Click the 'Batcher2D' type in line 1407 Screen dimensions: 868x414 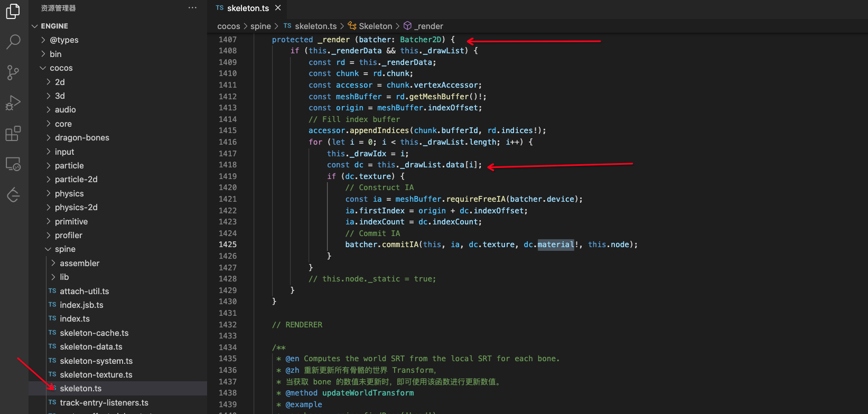421,40
